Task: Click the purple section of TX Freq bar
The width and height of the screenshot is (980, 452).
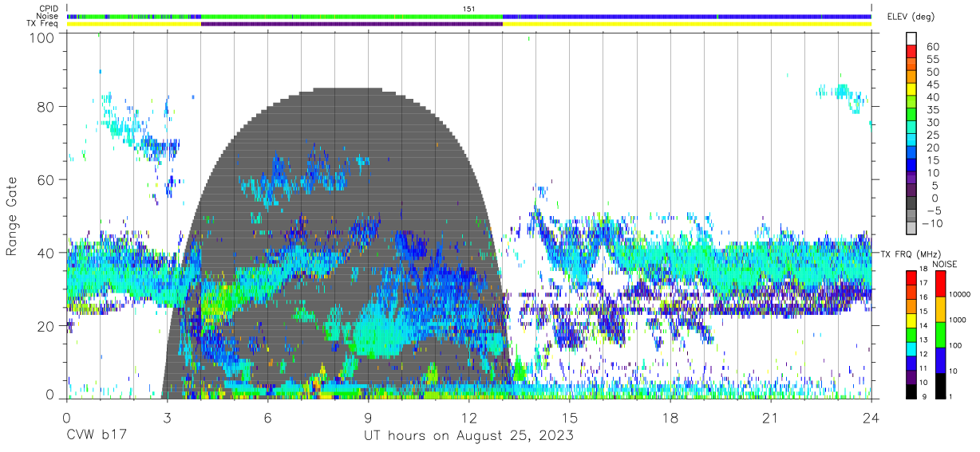Action: [x=352, y=24]
